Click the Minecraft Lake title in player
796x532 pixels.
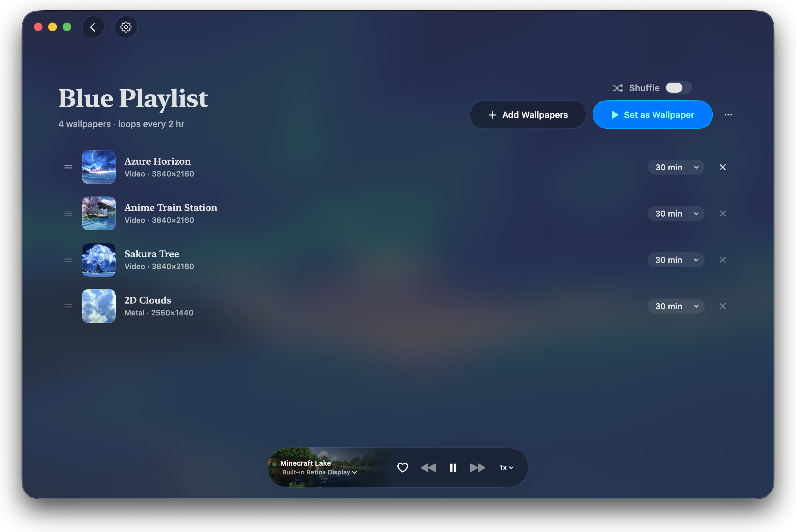[305, 463]
